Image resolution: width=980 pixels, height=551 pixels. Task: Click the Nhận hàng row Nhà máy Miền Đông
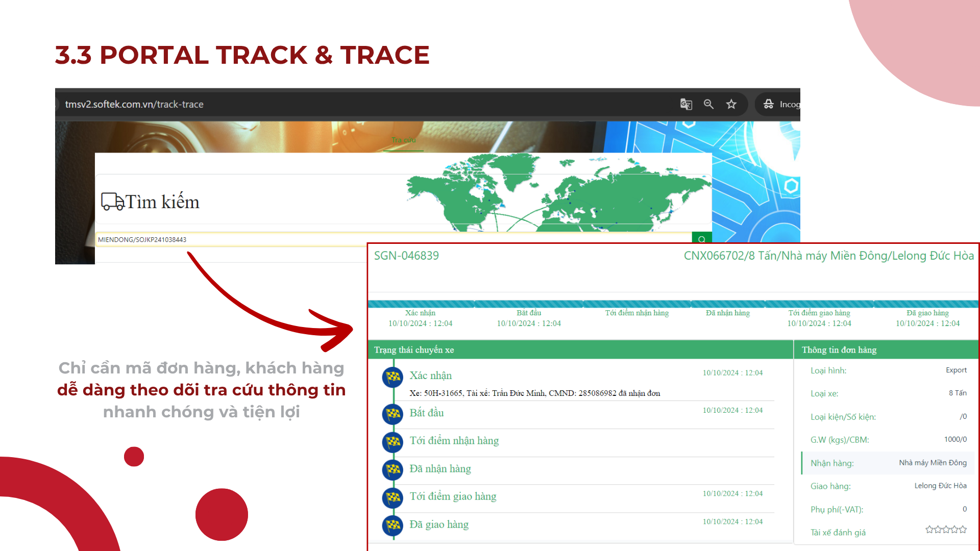[x=888, y=463]
